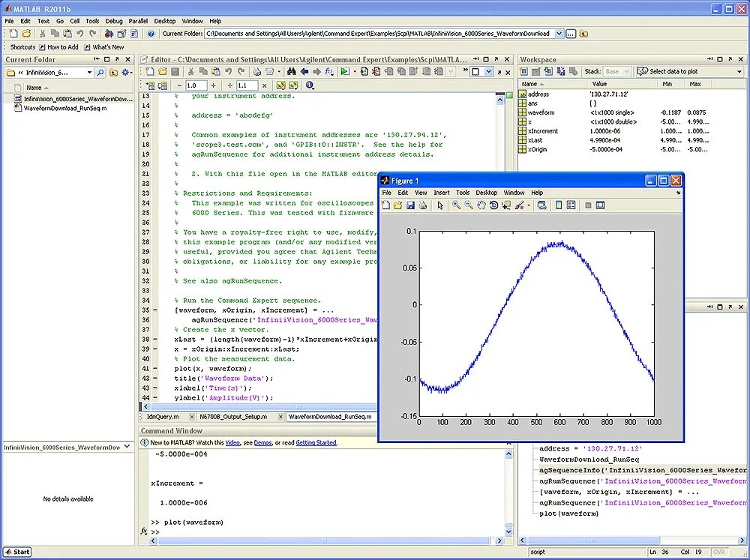Click What's New shortcut
The image size is (750, 560).
tap(103, 47)
